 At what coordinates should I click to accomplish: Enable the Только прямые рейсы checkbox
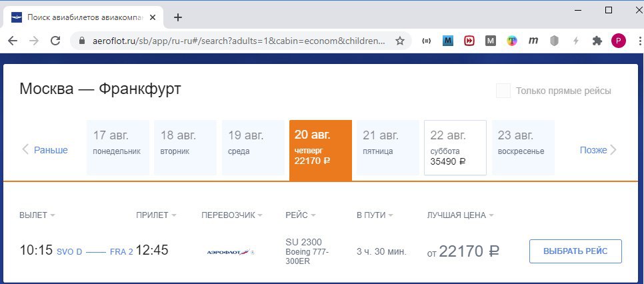tap(503, 91)
